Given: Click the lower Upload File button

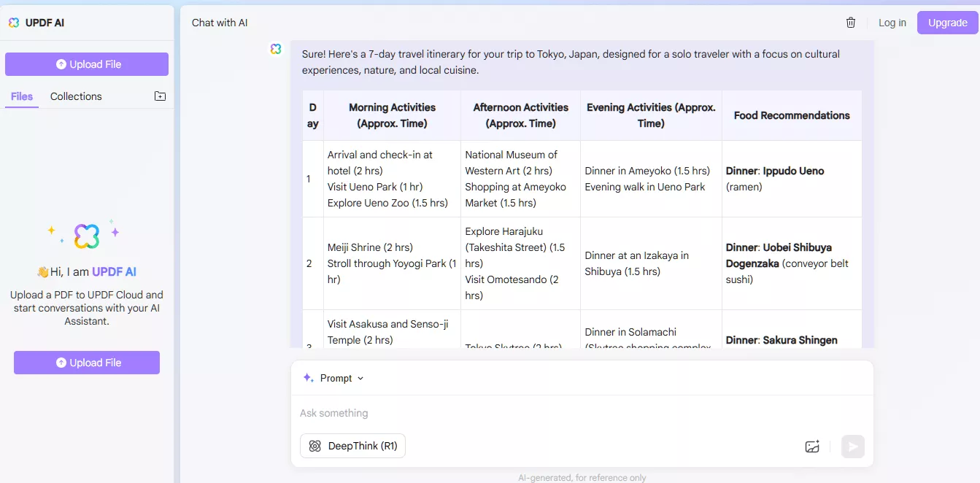Looking at the screenshot, I should 87,363.
